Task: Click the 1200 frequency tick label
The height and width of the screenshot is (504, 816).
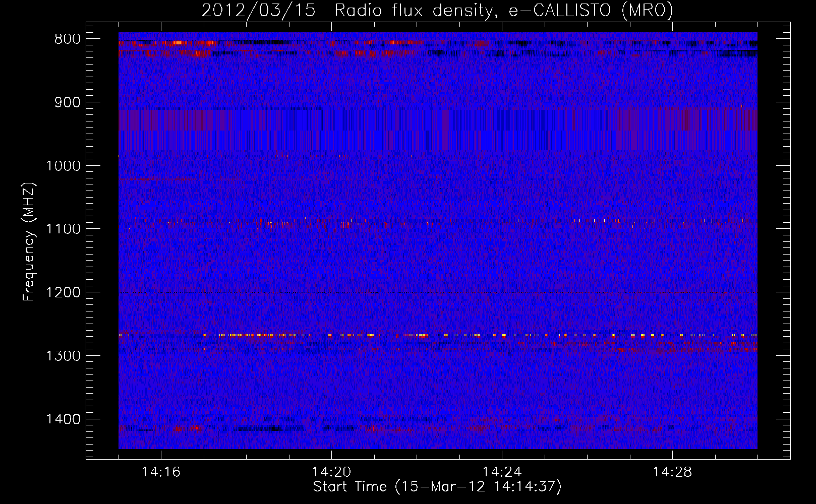Action: point(63,292)
